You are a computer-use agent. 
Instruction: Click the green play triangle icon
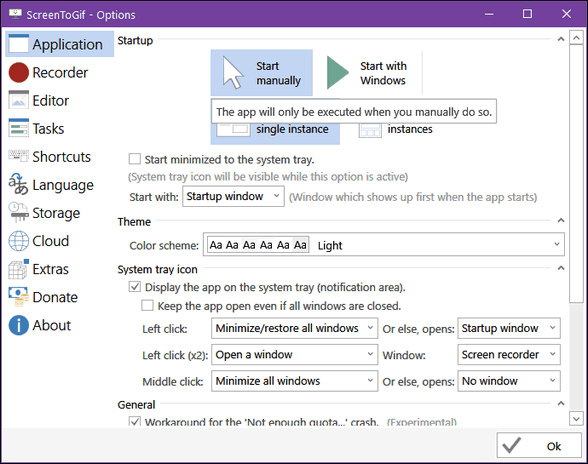tap(337, 72)
